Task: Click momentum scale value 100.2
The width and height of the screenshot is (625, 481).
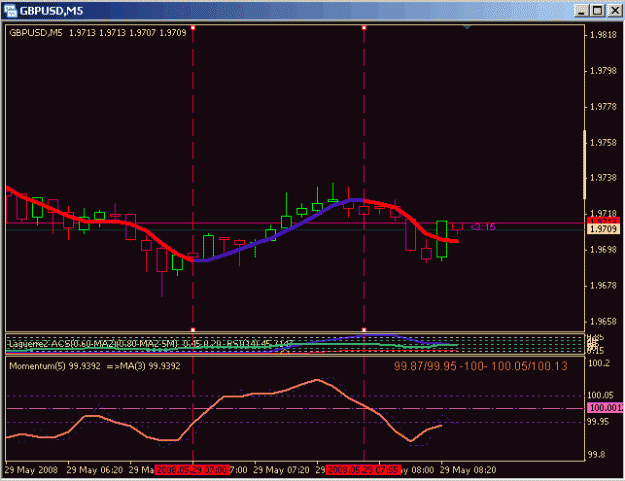Action: coord(599,363)
